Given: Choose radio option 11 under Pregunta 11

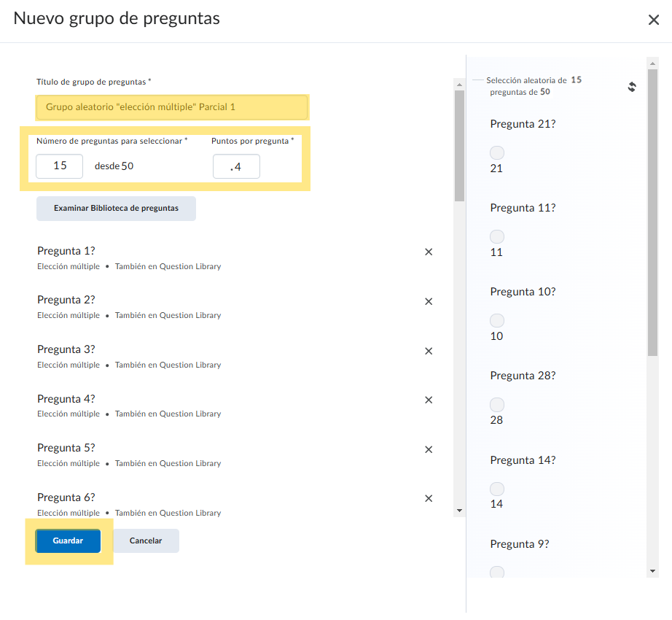Looking at the screenshot, I should [x=497, y=237].
